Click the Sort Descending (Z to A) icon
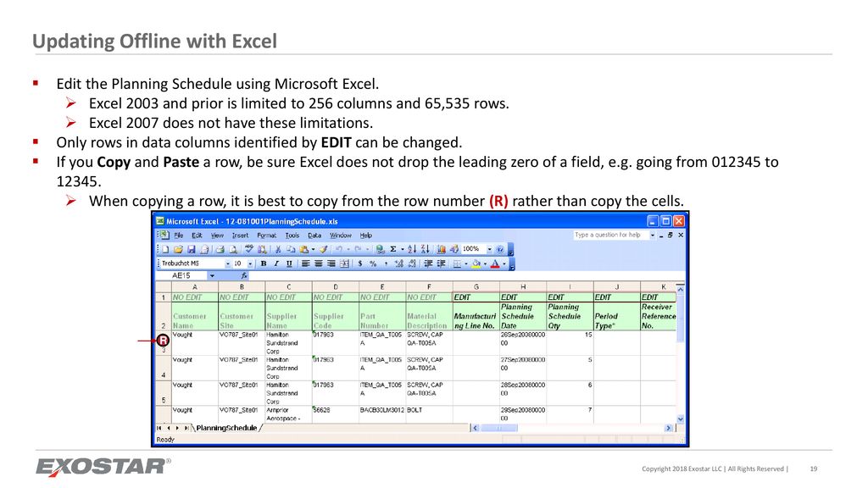Screen dimensions: 868x488 (426, 250)
